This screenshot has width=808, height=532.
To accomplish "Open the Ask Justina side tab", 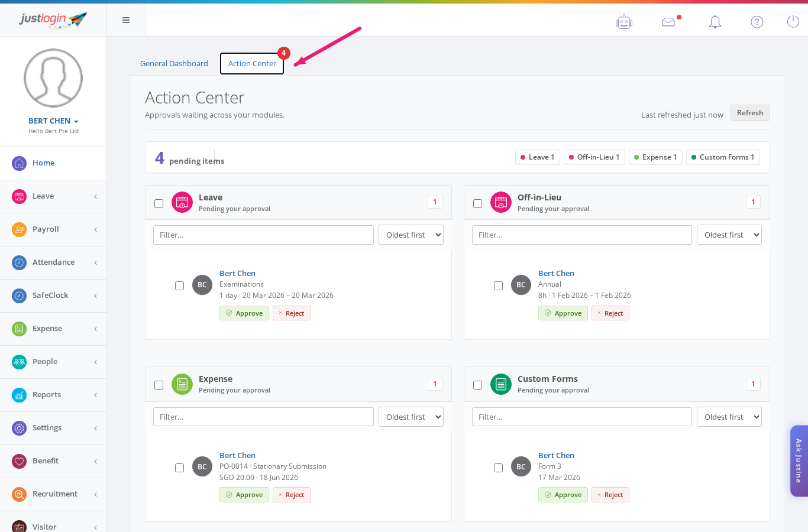I will click(799, 461).
